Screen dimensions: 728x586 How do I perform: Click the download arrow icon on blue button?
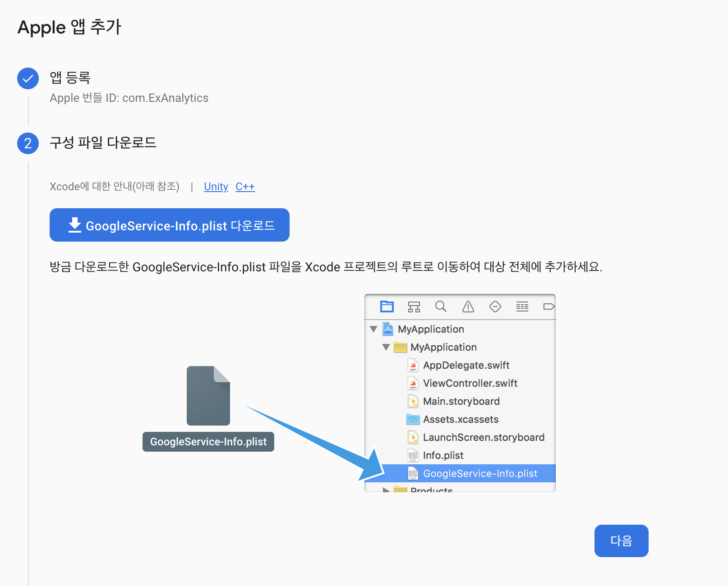(x=74, y=225)
